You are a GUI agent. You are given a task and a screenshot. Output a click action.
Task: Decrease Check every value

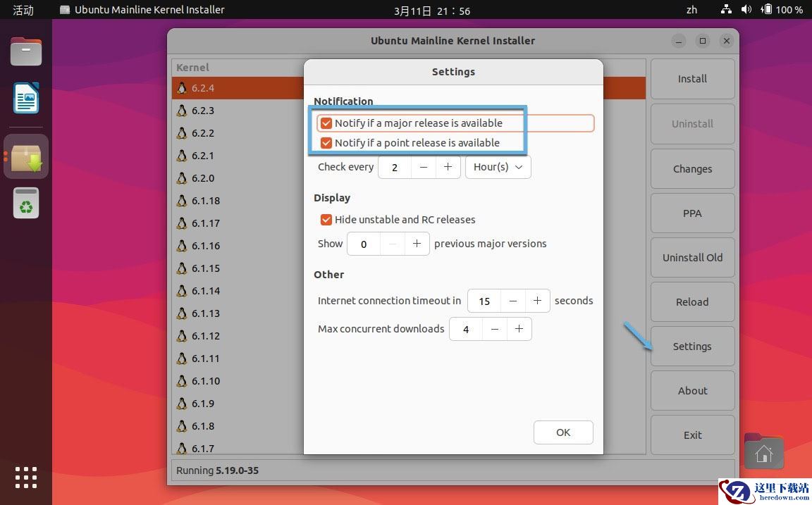pos(424,167)
